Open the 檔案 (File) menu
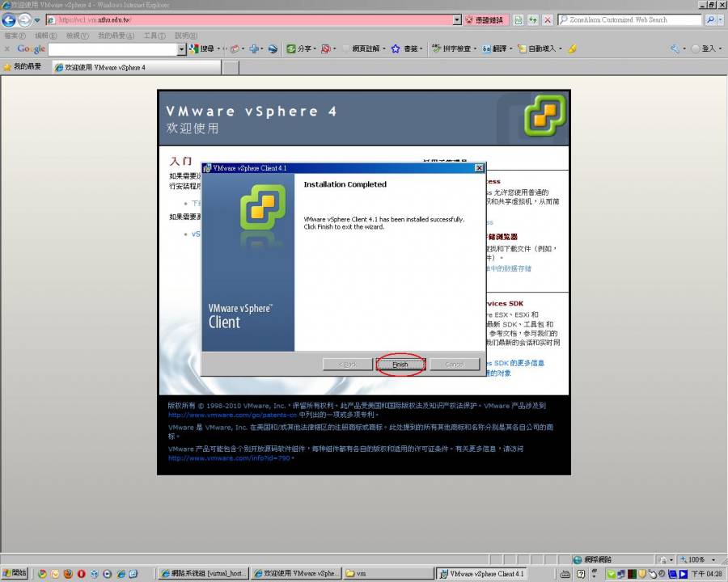728x582 pixels. [15, 36]
